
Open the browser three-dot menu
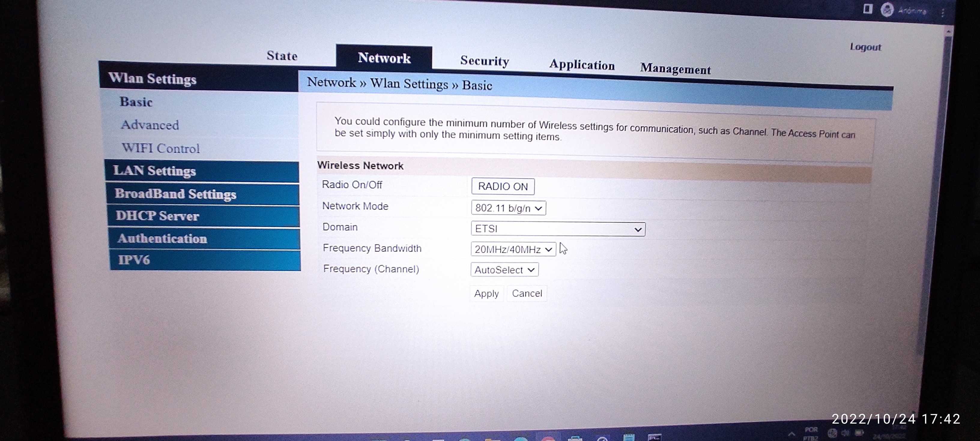943,13
